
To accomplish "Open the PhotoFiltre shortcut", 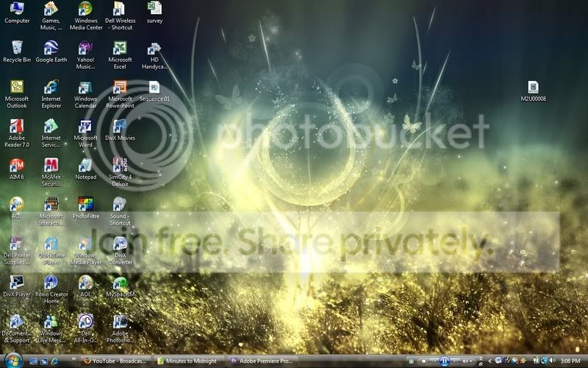I will 85,208.
